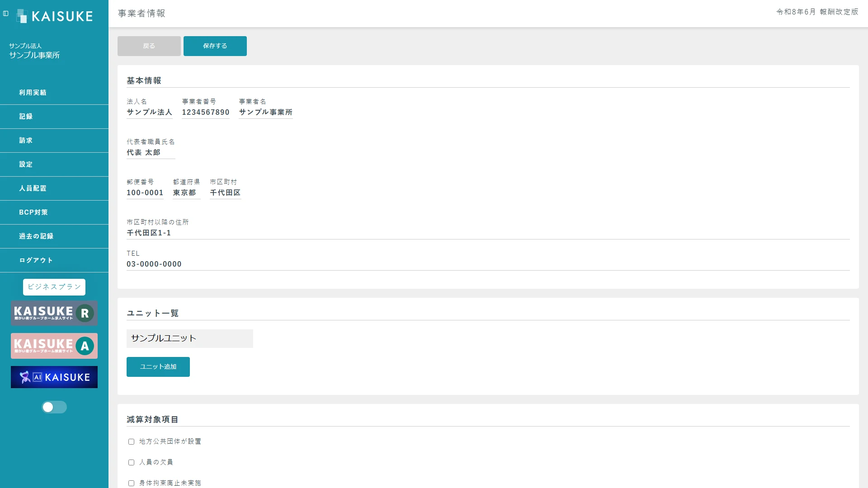The width and height of the screenshot is (868, 488).
Task: Edit the 法人名 field
Action: (x=150, y=112)
